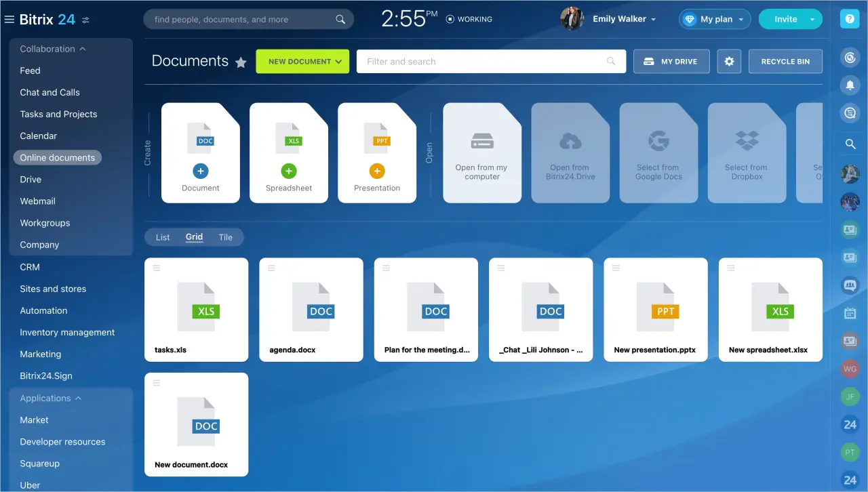Click the help question mark icon
Viewport: 868px width, 492px height.
[850, 19]
